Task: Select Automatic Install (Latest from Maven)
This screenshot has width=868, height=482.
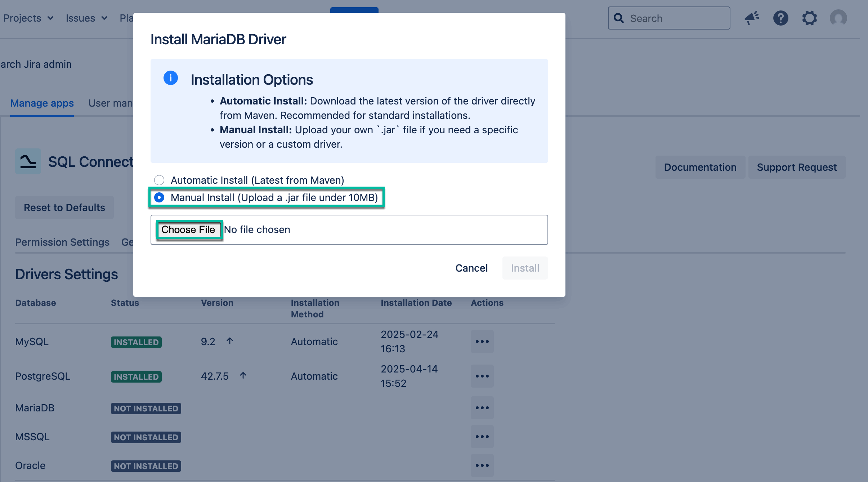Action: pyautogui.click(x=159, y=180)
